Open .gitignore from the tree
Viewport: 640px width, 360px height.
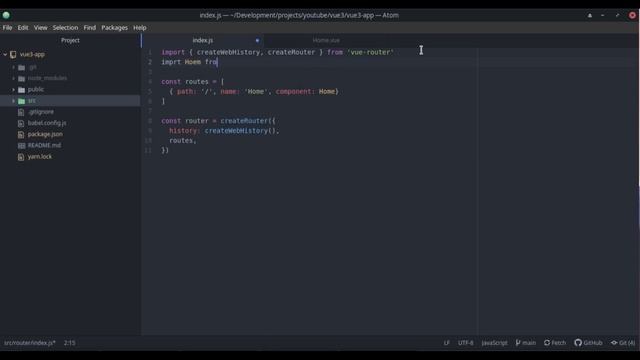[41, 112]
